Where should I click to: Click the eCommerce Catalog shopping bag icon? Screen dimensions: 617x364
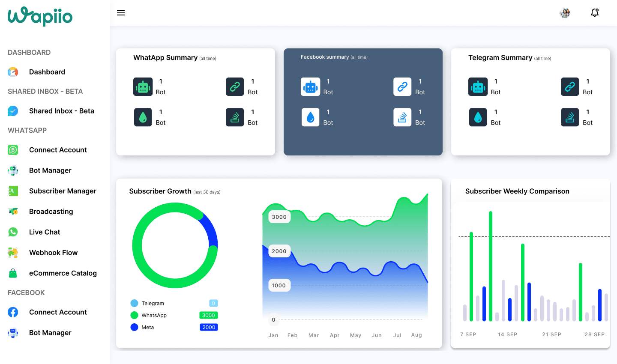(13, 273)
